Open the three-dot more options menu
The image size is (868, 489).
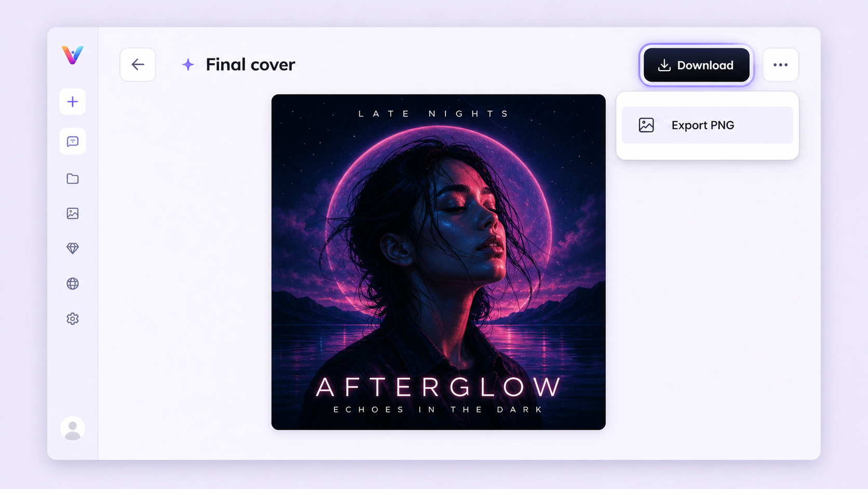[780, 65]
